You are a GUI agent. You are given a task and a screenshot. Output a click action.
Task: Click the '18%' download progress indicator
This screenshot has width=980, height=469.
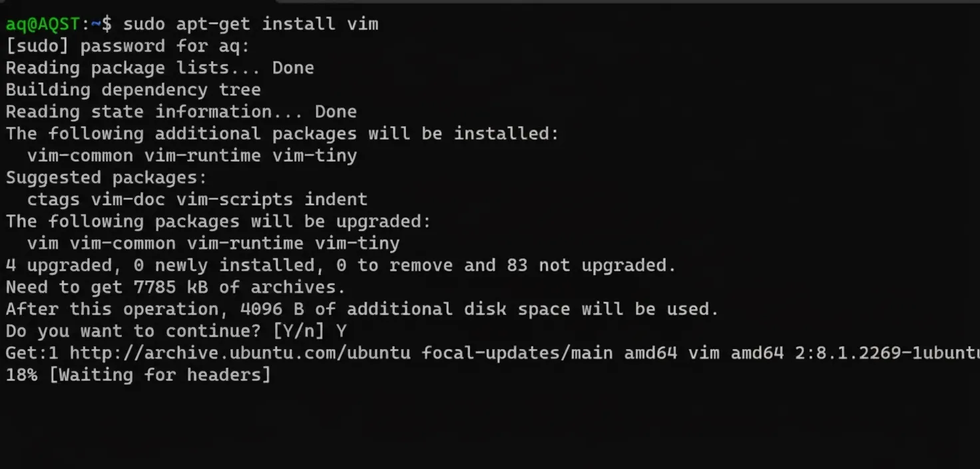click(x=21, y=375)
